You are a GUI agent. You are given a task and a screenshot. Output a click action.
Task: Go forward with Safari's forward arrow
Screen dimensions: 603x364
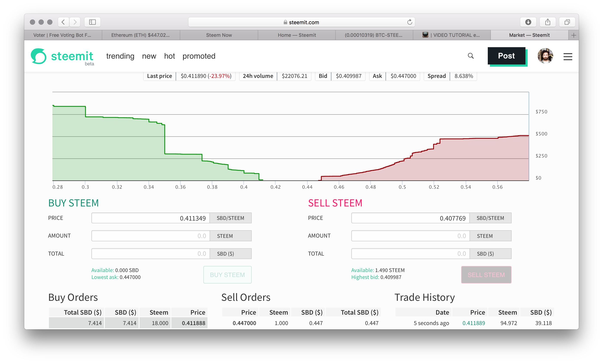coord(75,22)
